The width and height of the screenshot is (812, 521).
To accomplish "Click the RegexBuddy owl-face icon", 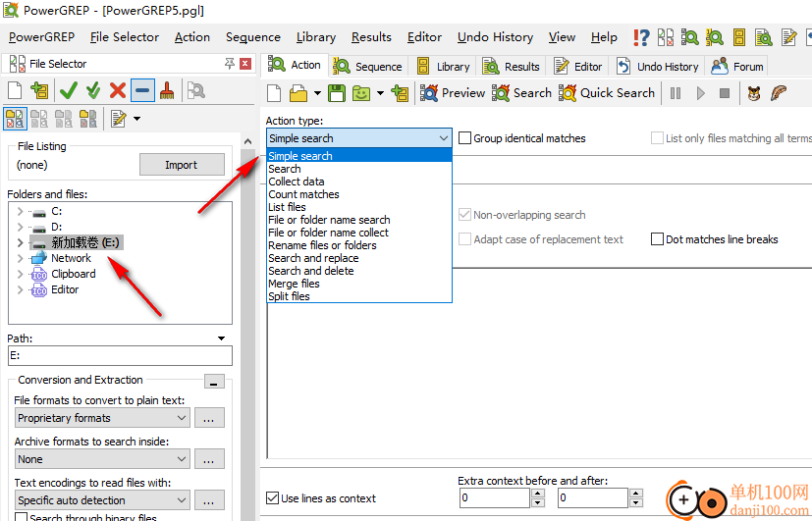I will 754,93.
